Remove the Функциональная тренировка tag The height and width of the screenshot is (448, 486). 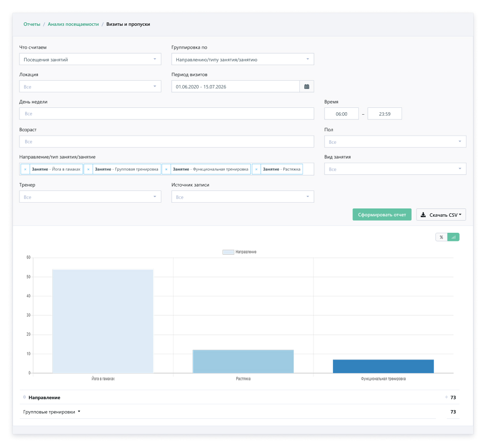(x=166, y=169)
